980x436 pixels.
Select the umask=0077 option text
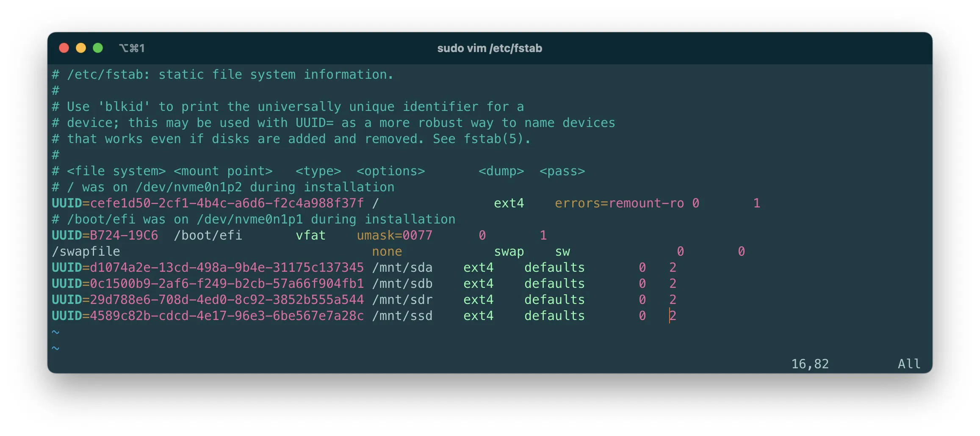coord(394,235)
